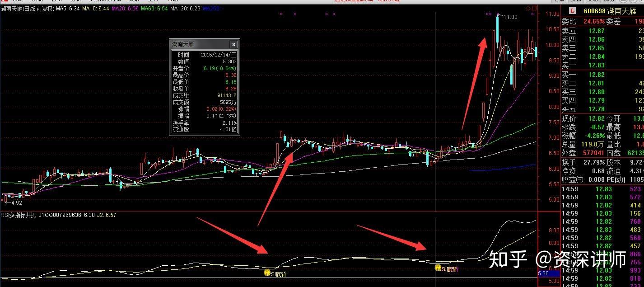Screen dimensions: 644x287
Task: Click the 收盘价 6.25 row in popup
Action: click(205, 89)
